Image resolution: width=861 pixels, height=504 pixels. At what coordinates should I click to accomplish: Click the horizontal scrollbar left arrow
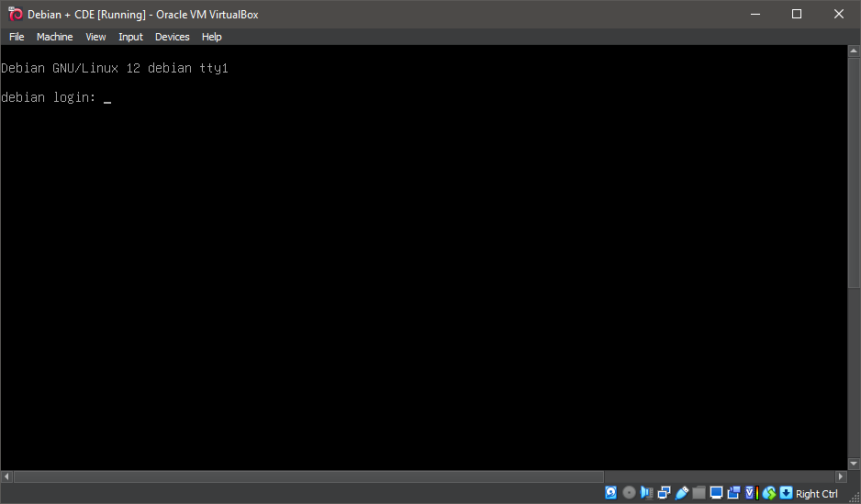click(6, 477)
